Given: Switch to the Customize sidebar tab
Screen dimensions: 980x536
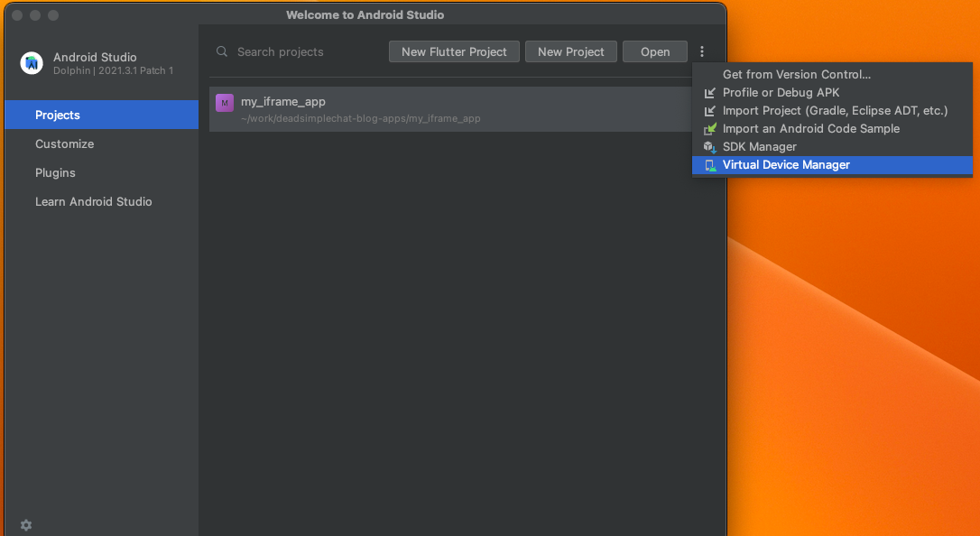Looking at the screenshot, I should pyautogui.click(x=102, y=143).
